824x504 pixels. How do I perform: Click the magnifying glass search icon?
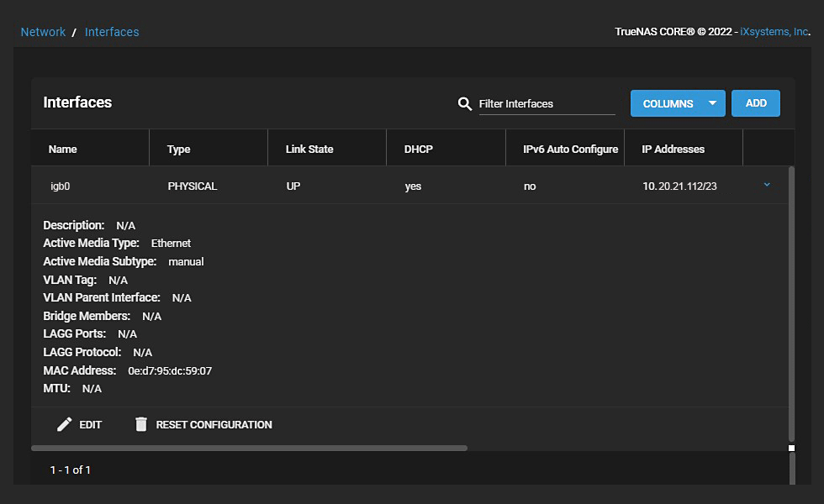click(464, 104)
